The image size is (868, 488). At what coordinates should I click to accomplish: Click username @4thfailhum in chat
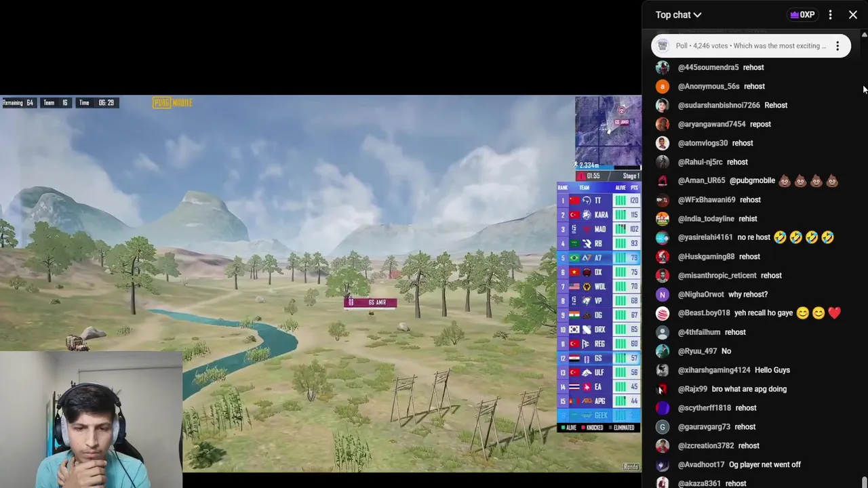click(x=699, y=332)
